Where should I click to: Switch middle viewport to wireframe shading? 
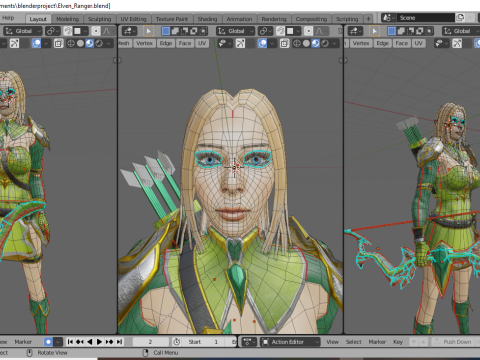pyautogui.click(x=297, y=43)
